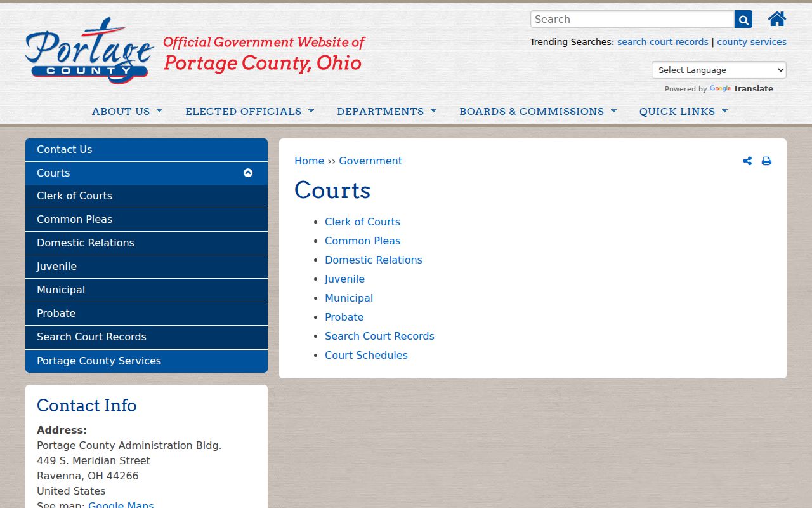Expand the Boards & Commissions menu

tap(538, 111)
